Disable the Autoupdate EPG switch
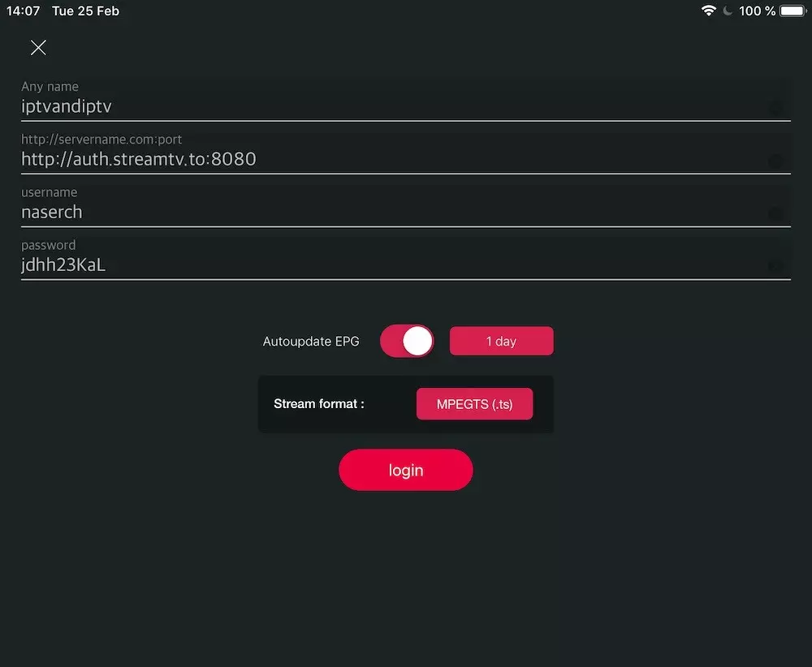812x667 pixels. [407, 342]
